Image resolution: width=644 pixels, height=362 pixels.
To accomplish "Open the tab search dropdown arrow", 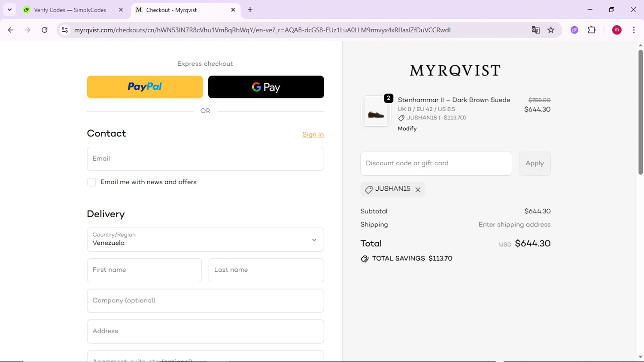I will (x=9, y=9).
